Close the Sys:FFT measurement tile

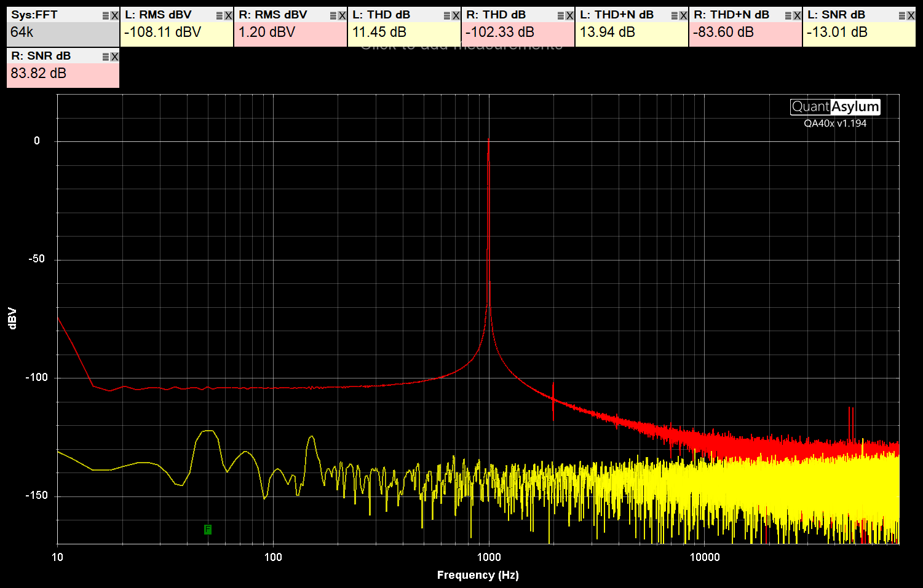[114, 15]
